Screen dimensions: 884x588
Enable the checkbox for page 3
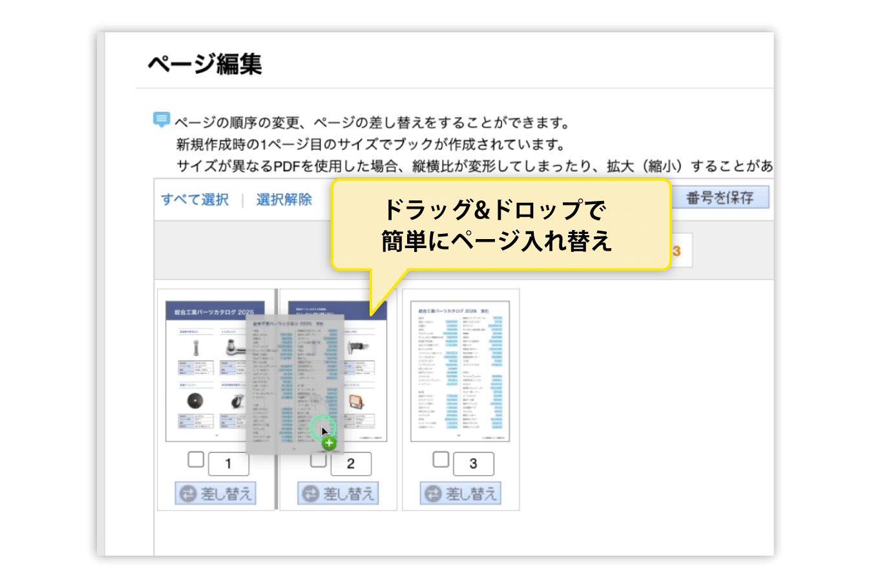[441, 459]
